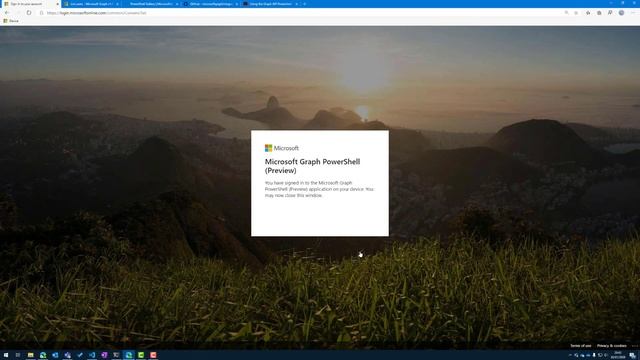Open the Windows Start menu
Screen dimensions: 640x360
[6, 355]
